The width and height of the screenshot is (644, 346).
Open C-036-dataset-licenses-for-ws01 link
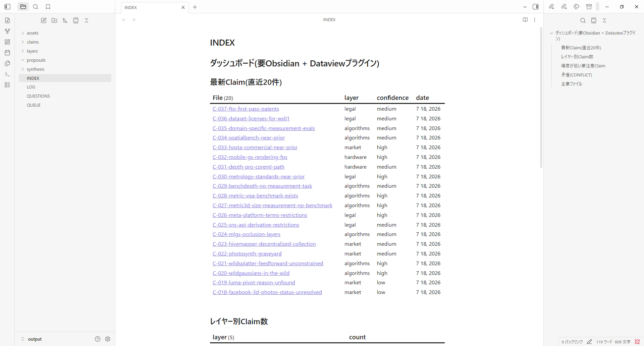coord(251,119)
